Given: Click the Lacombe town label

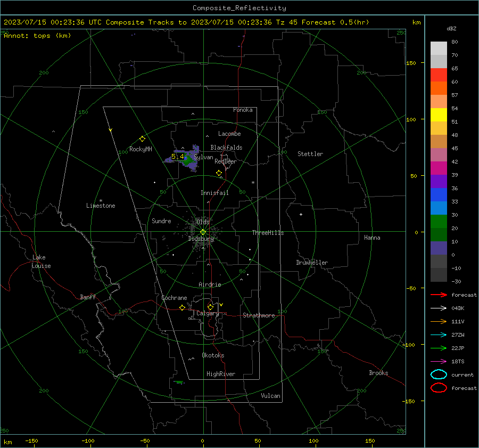Looking at the screenshot, I should pyautogui.click(x=229, y=134).
